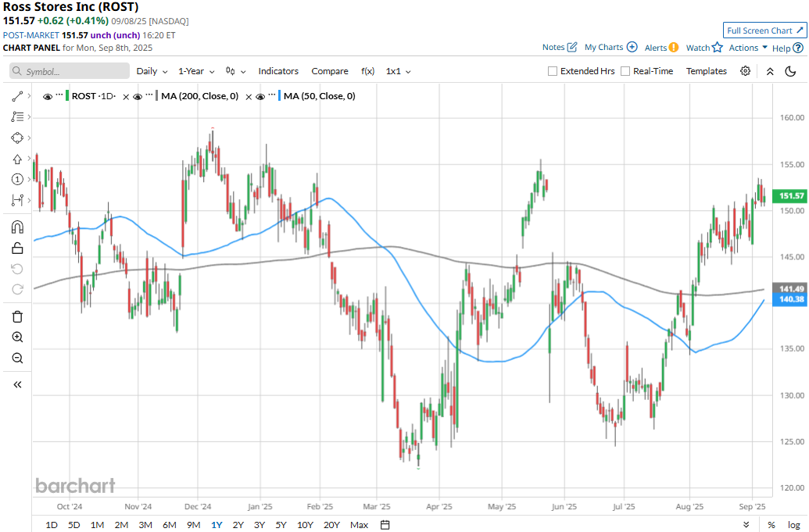Open the Indicators menu

(278, 71)
